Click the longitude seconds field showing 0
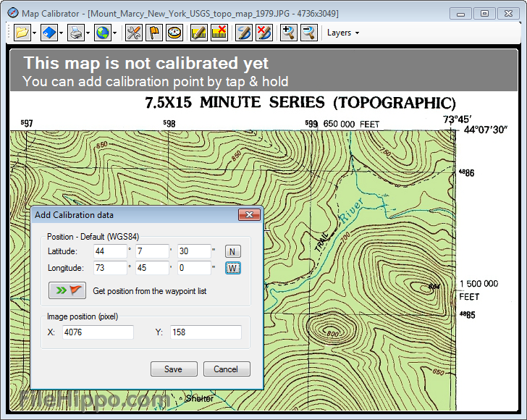Screen dimensions: 527x420 coord(194,268)
